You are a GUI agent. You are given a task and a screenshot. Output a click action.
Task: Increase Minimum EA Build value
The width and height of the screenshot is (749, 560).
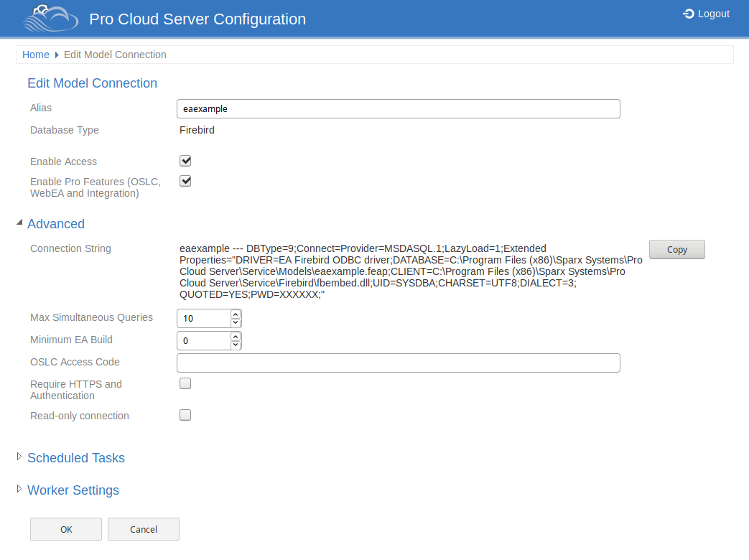235,336
